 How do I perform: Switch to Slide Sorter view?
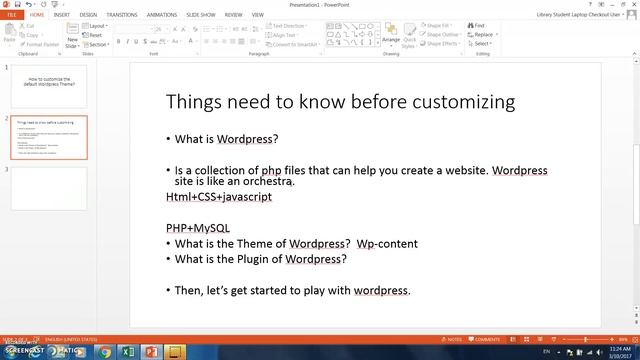tap(527, 340)
